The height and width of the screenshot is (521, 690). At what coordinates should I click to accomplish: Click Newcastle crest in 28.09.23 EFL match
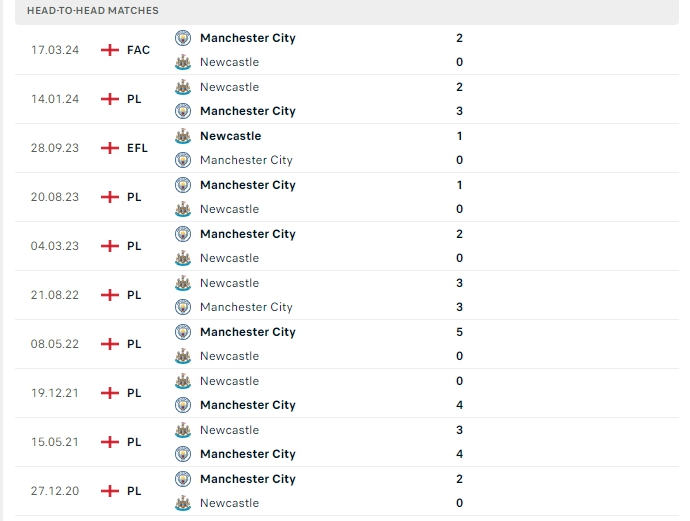point(183,136)
